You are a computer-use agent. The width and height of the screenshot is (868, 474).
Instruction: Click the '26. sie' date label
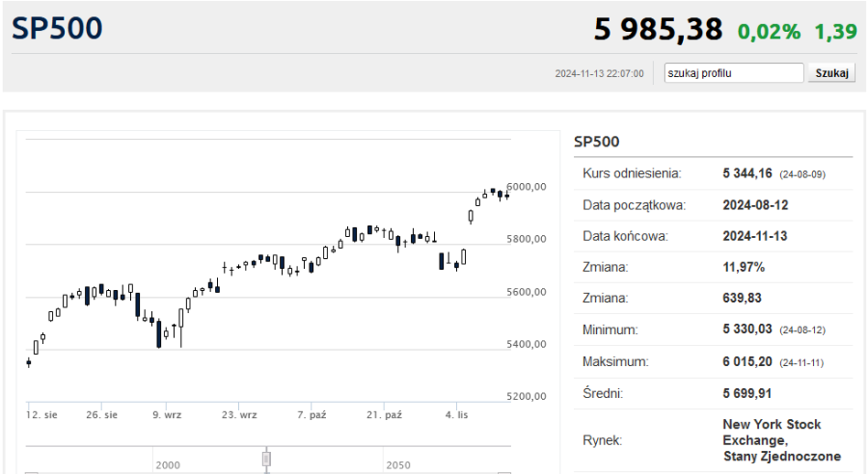[x=102, y=415]
